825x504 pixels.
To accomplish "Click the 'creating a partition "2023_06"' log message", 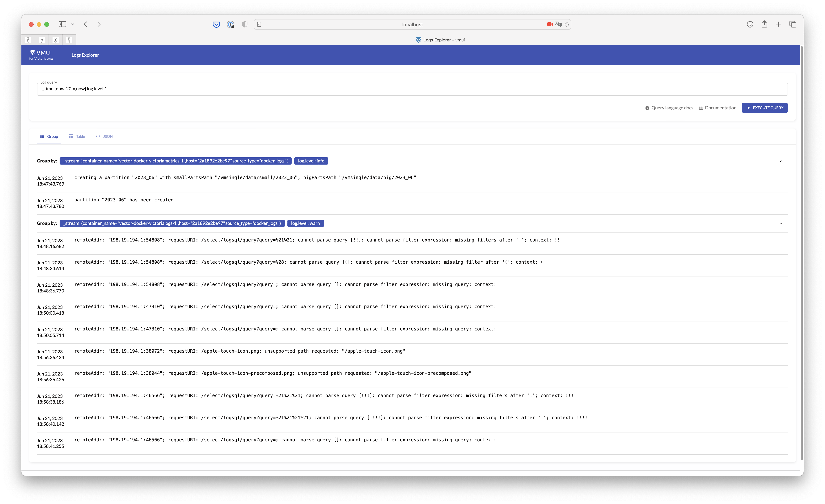I will 245,177.
